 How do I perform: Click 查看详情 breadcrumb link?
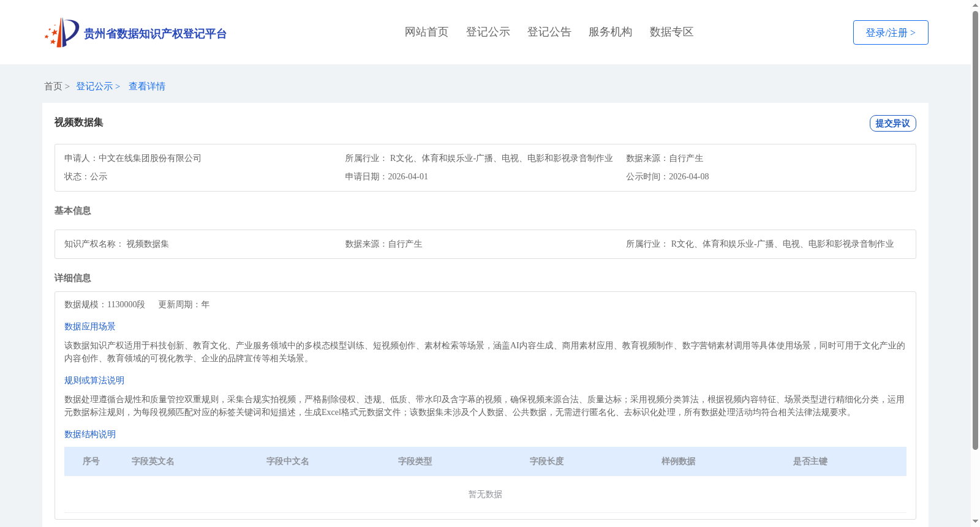[x=147, y=86]
